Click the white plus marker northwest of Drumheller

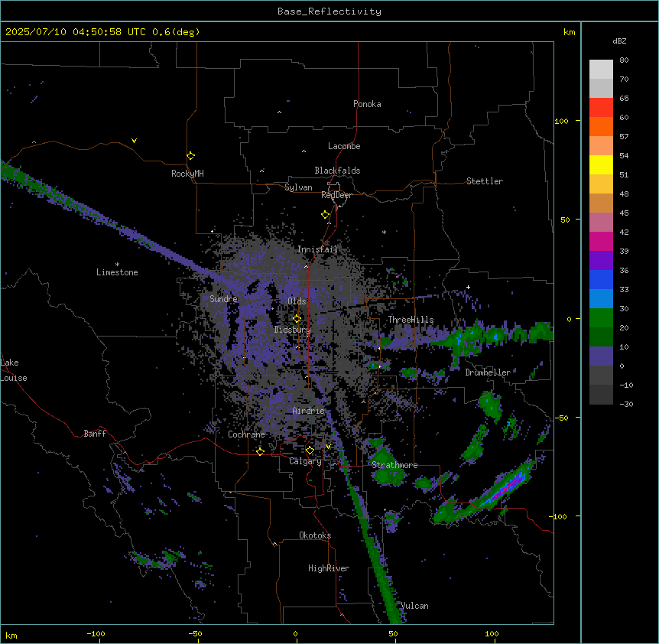point(468,287)
